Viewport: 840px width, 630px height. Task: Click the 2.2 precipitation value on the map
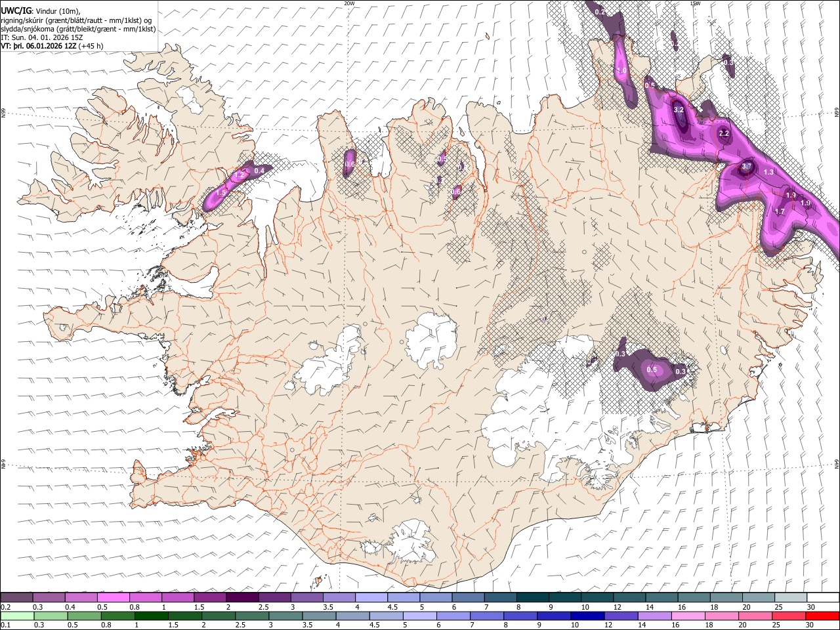(724, 133)
